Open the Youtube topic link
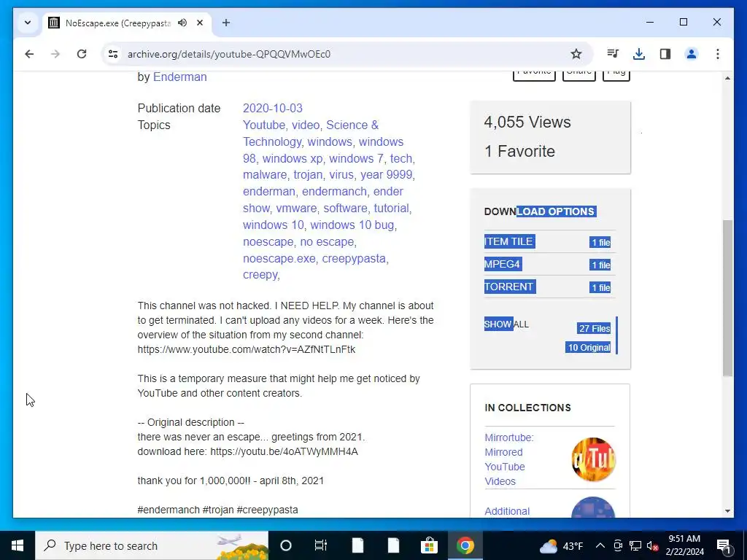This screenshot has height=560, width=747. [x=264, y=125]
